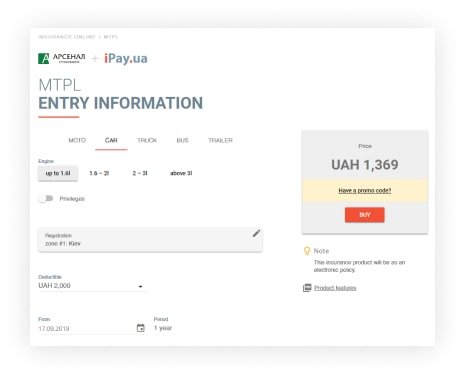465x378 pixels.
Task: Click the INSURANCE ONLINE breadcrumb
Action: pos(67,37)
